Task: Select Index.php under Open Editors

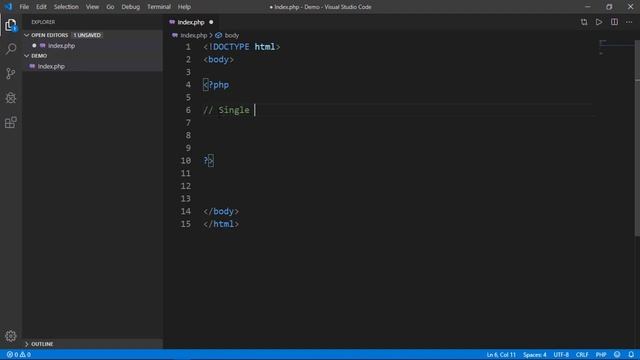Action: pos(61,46)
